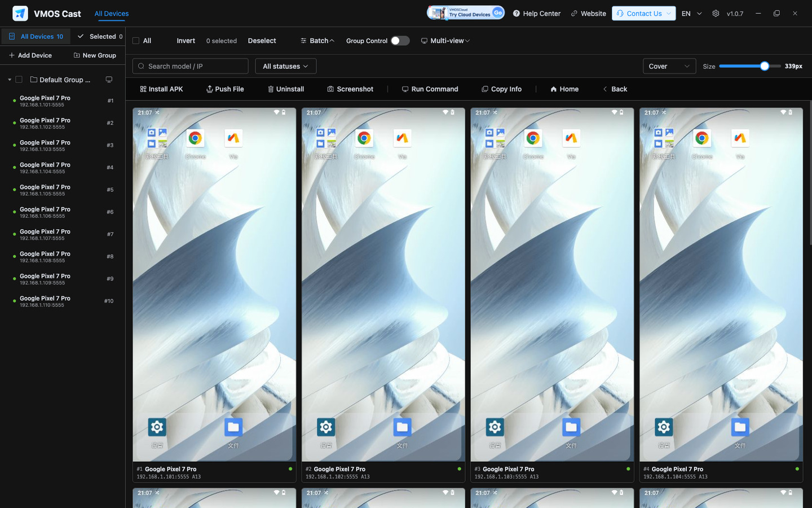Toggle the Group Control switch
The width and height of the screenshot is (812, 508).
[x=400, y=41]
